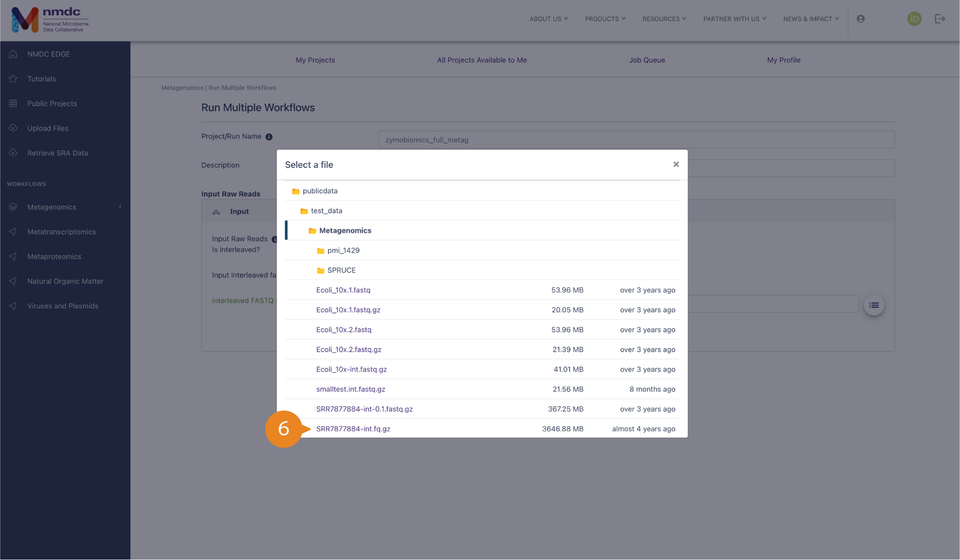Image resolution: width=960 pixels, height=560 pixels.
Task: Expand the Partner With Us menu
Action: pos(735,19)
